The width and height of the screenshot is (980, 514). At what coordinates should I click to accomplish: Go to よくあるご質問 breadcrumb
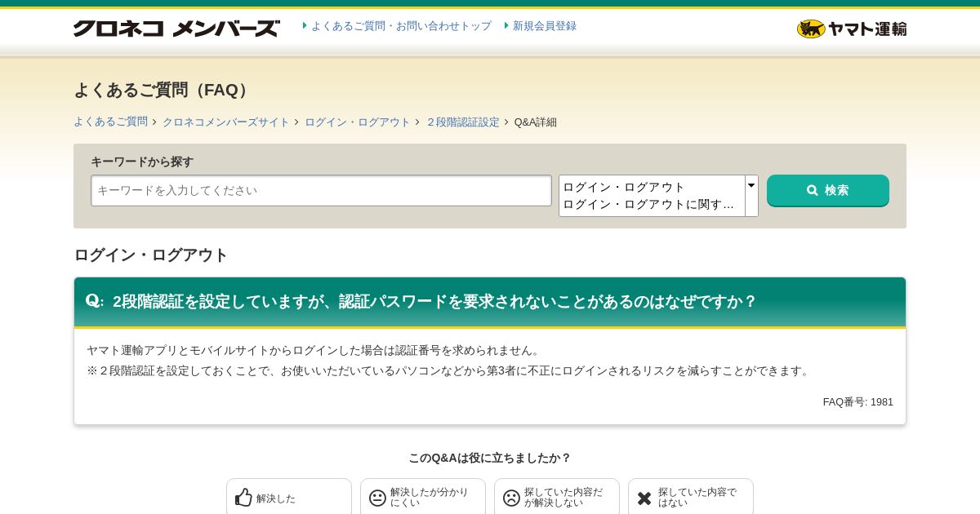coord(110,122)
